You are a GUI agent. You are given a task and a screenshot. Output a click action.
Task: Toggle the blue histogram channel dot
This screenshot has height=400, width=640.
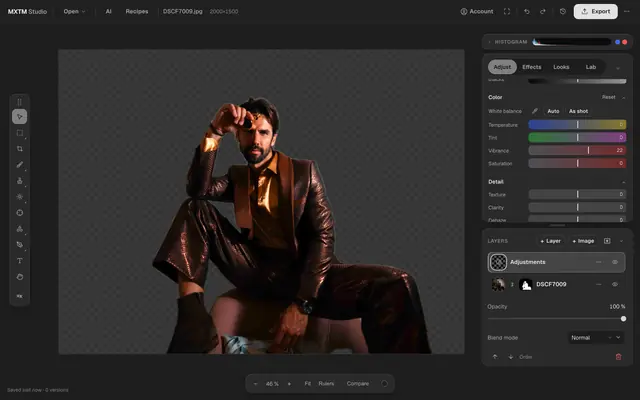coord(618,42)
